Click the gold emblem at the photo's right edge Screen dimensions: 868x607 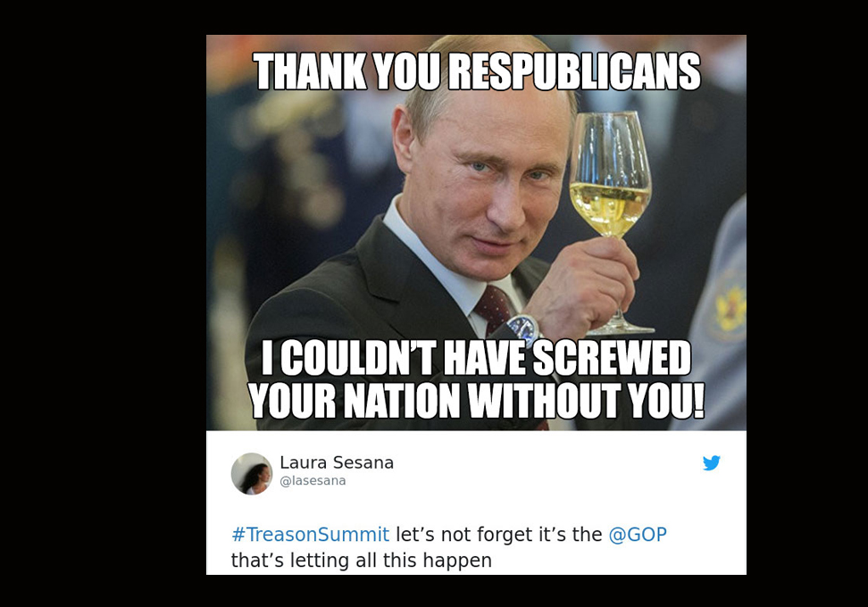tap(730, 307)
